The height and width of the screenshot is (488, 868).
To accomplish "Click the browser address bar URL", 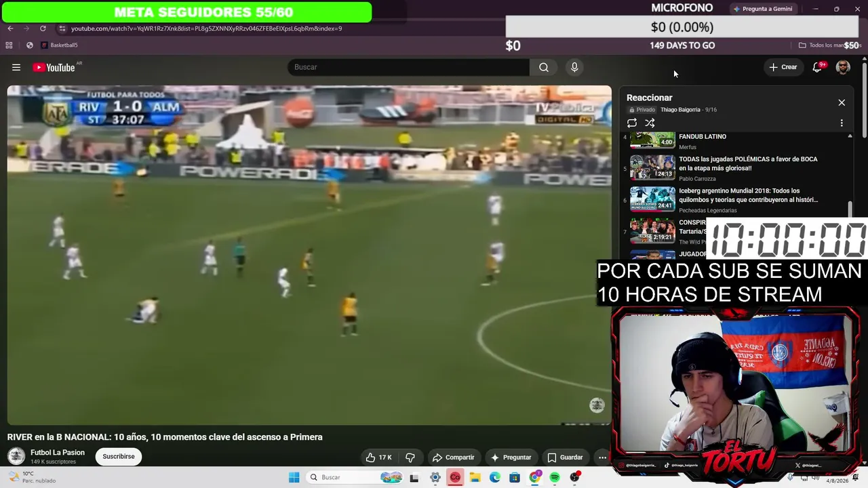I will pyautogui.click(x=207, y=28).
